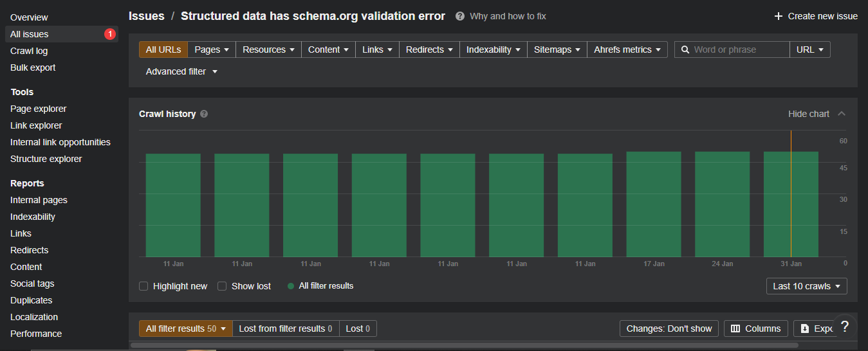
Task: Open the Last 10 crawls dropdown
Action: pos(807,286)
